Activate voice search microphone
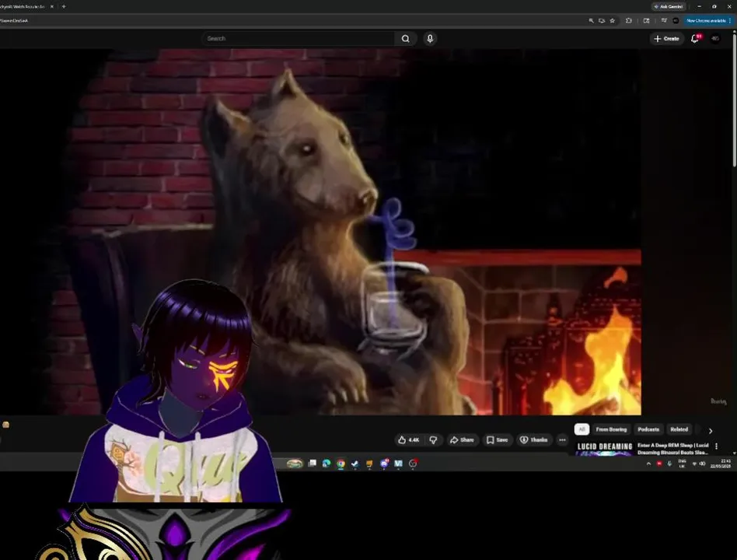The image size is (737, 560). coord(430,39)
